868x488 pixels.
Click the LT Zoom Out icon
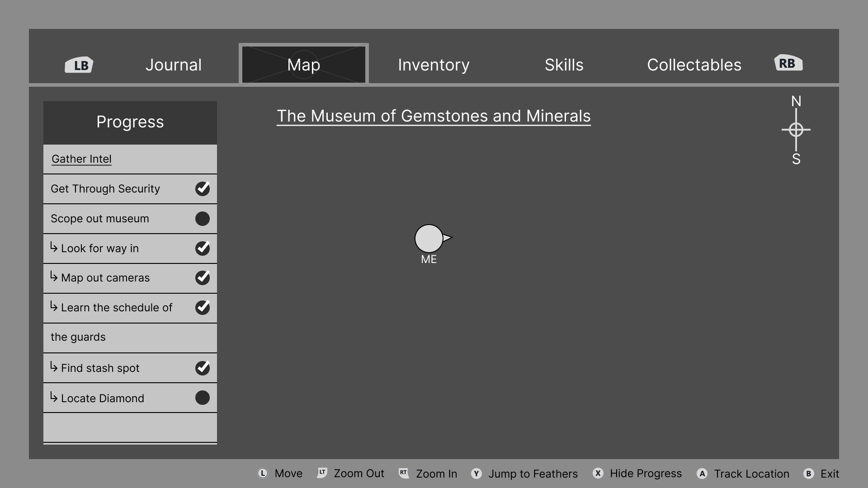322,473
